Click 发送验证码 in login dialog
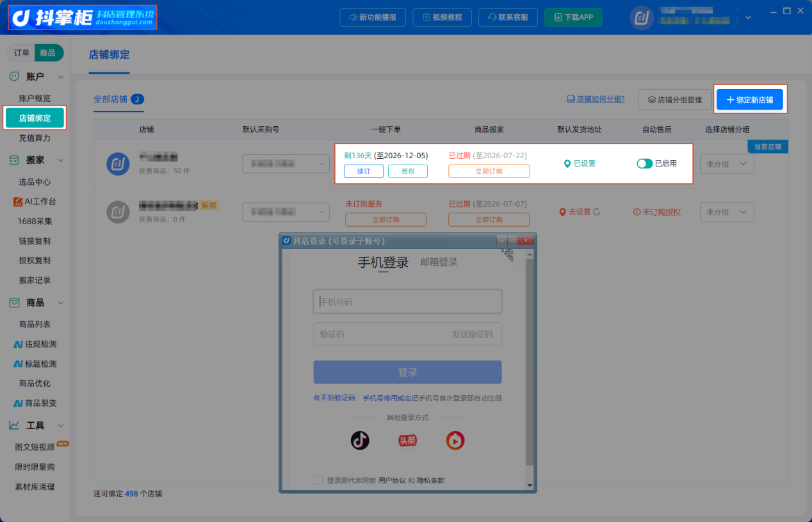 coord(473,334)
